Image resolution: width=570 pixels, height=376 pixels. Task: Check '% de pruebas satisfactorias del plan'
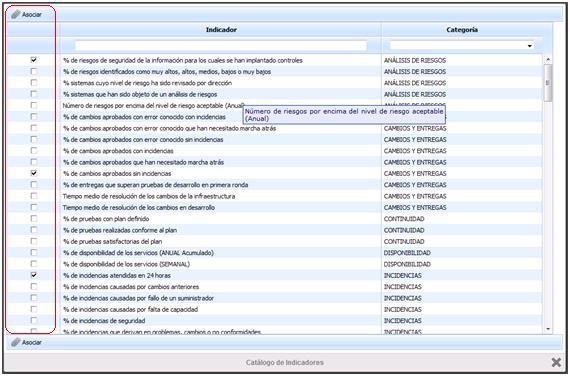click(x=34, y=241)
